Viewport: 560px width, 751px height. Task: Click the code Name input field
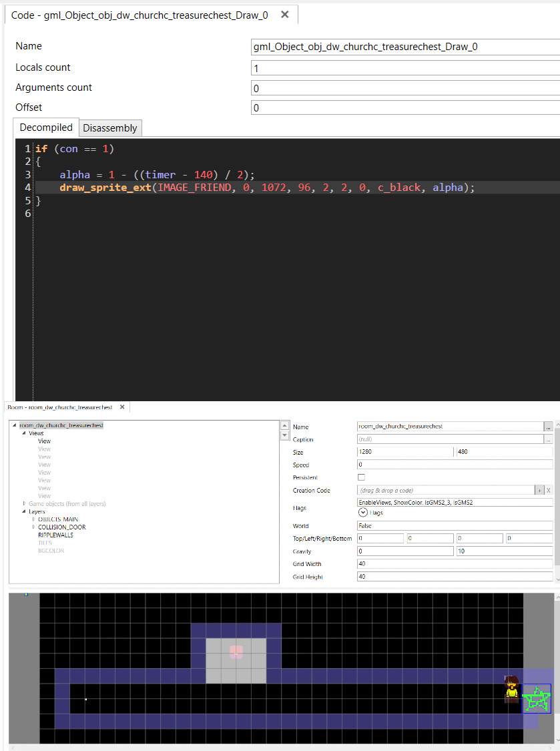pos(405,47)
